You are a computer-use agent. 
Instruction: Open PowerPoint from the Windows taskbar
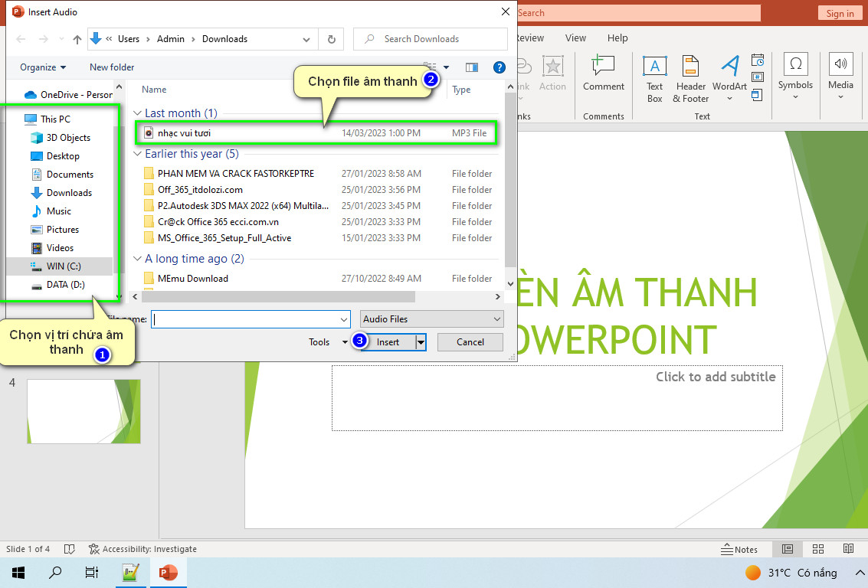[x=168, y=573]
